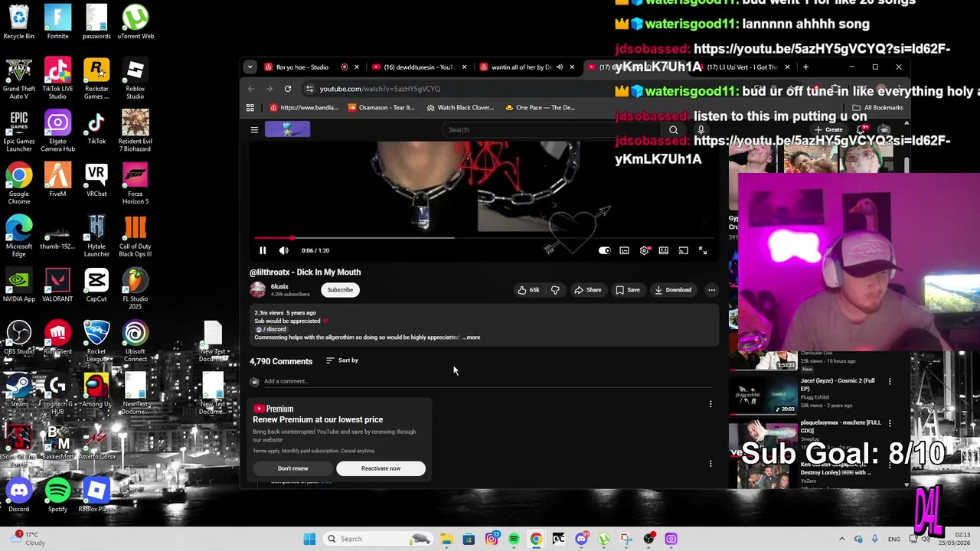
Task: Go back to the previous page
Action: tap(251, 89)
